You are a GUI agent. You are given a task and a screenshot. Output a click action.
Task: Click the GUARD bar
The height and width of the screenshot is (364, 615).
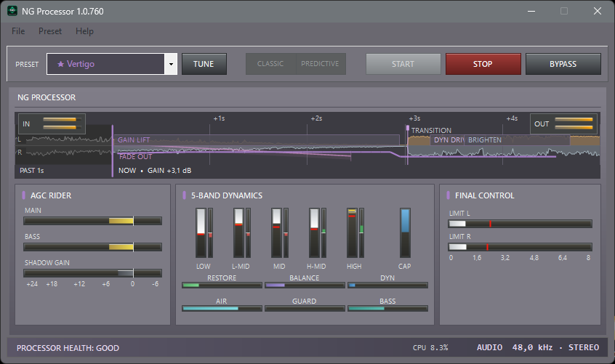pyautogui.click(x=305, y=308)
